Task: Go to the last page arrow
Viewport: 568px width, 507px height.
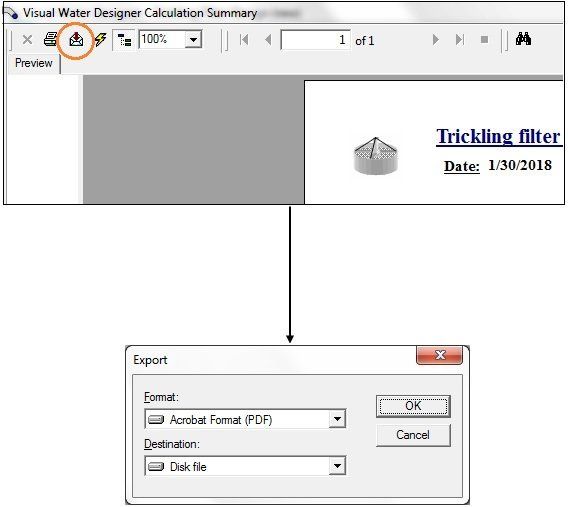Action: tap(460, 39)
